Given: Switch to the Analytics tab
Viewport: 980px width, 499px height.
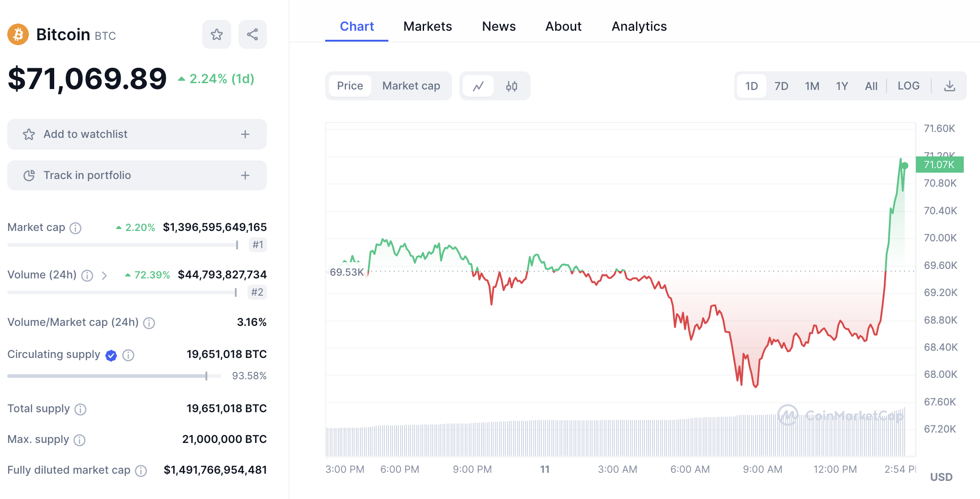Looking at the screenshot, I should [x=639, y=26].
